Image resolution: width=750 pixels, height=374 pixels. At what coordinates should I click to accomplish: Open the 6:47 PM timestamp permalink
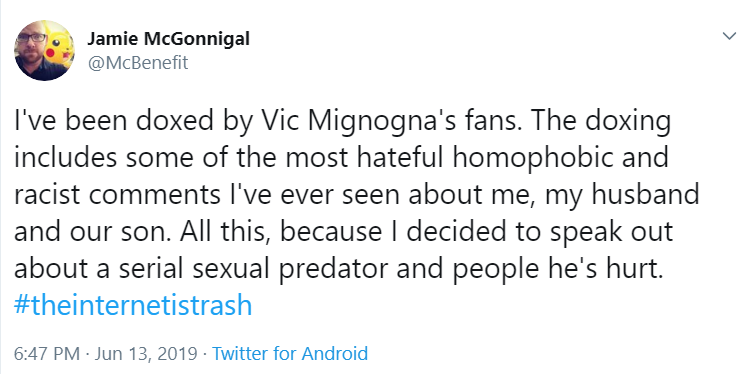point(47,354)
